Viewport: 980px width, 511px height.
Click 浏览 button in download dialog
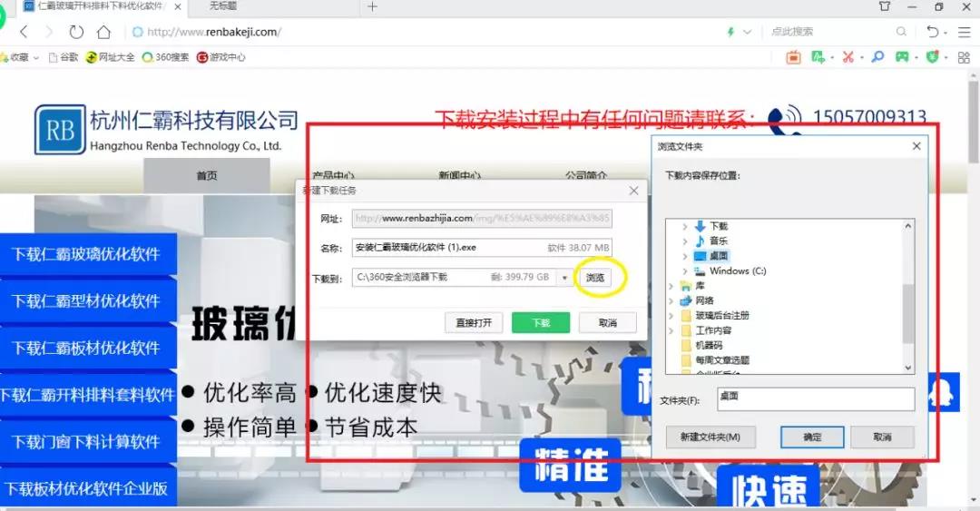[x=595, y=278]
